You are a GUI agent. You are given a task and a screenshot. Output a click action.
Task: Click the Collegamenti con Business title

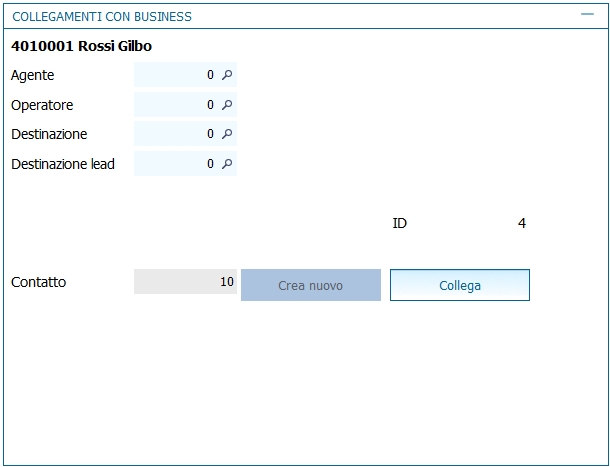[x=102, y=17]
